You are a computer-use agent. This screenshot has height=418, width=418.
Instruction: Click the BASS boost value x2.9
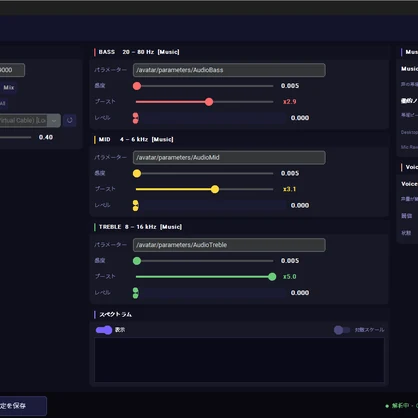coord(289,102)
